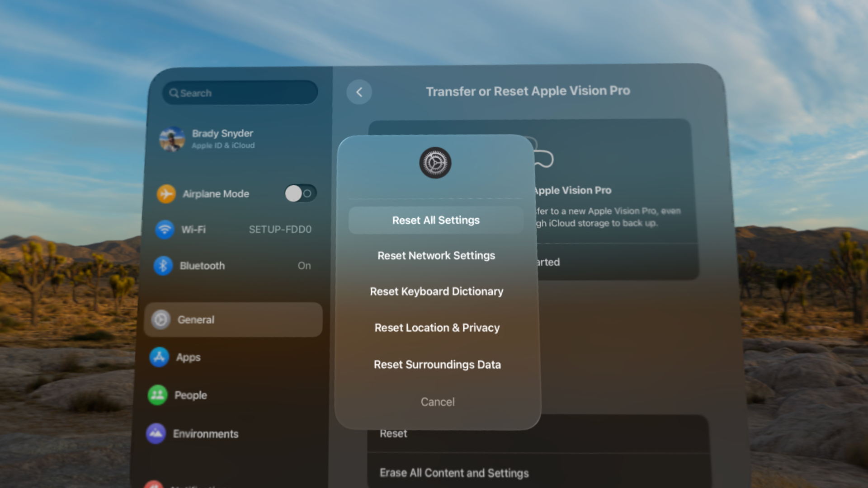This screenshot has height=488, width=868.
Task: Click the People green icon
Action: point(157,395)
